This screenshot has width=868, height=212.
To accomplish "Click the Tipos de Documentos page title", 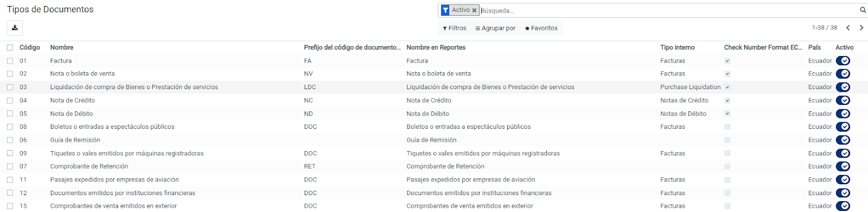I will pyautogui.click(x=50, y=9).
